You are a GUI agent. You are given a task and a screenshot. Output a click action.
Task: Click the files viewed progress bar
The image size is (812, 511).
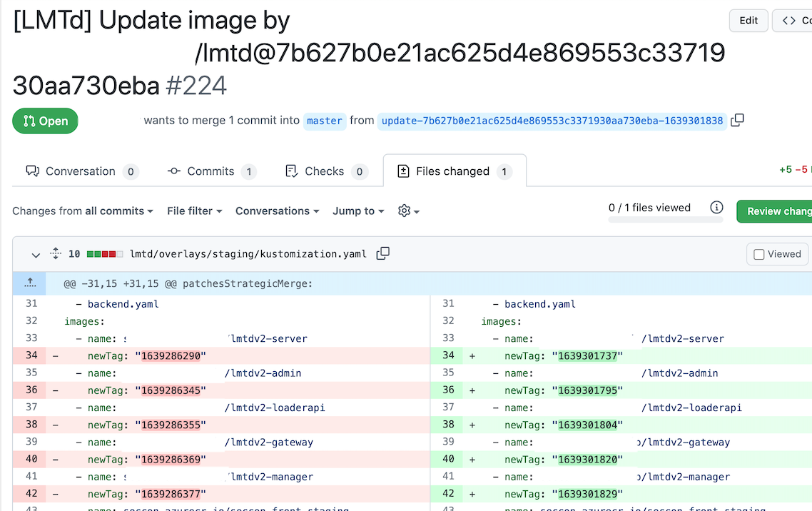pos(665,220)
